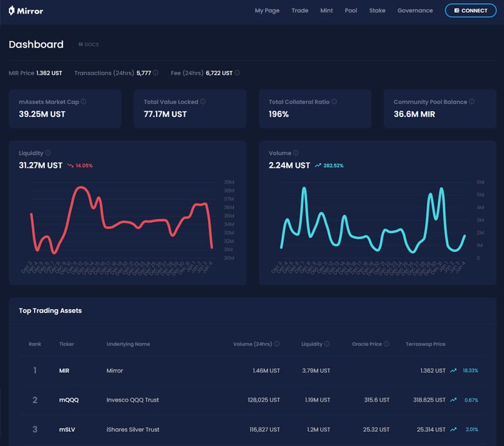Click the DOCS book icon
504x446 pixels.
tap(80, 44)
